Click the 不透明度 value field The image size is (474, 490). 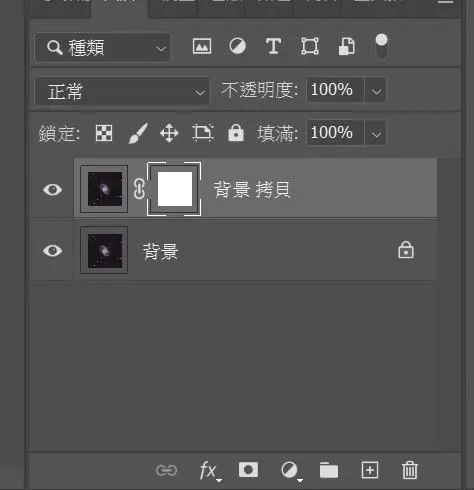coord(335,90)
